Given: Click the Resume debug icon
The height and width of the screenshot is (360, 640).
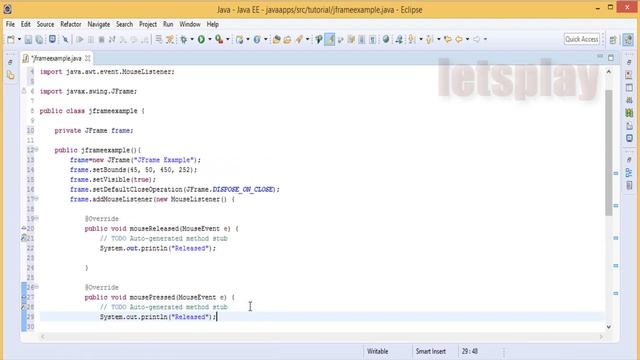Looking at the screenshot, I should pyautogui.click(x=80, y=40).
